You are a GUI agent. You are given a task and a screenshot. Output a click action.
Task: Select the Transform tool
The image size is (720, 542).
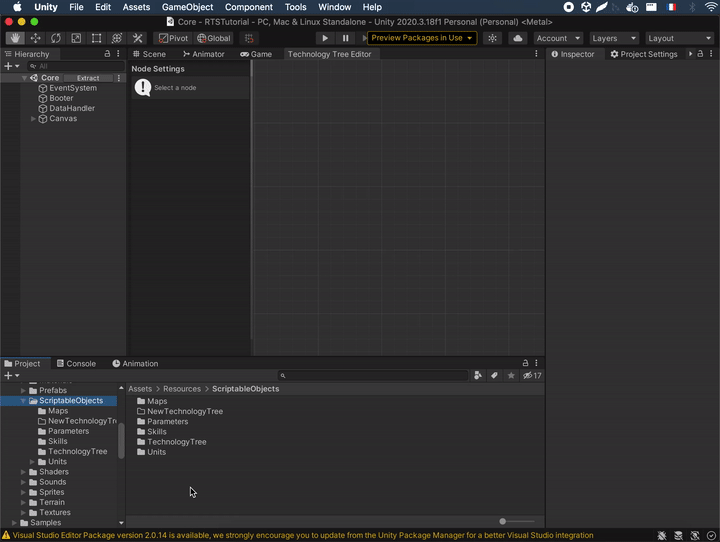(117, 38)
